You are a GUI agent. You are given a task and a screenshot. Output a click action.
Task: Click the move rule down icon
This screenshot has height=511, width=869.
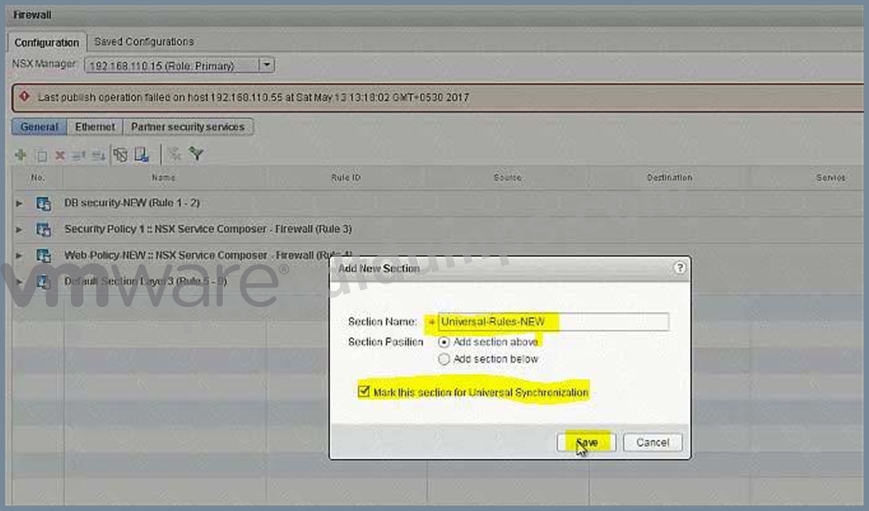[x=99, y=156]
